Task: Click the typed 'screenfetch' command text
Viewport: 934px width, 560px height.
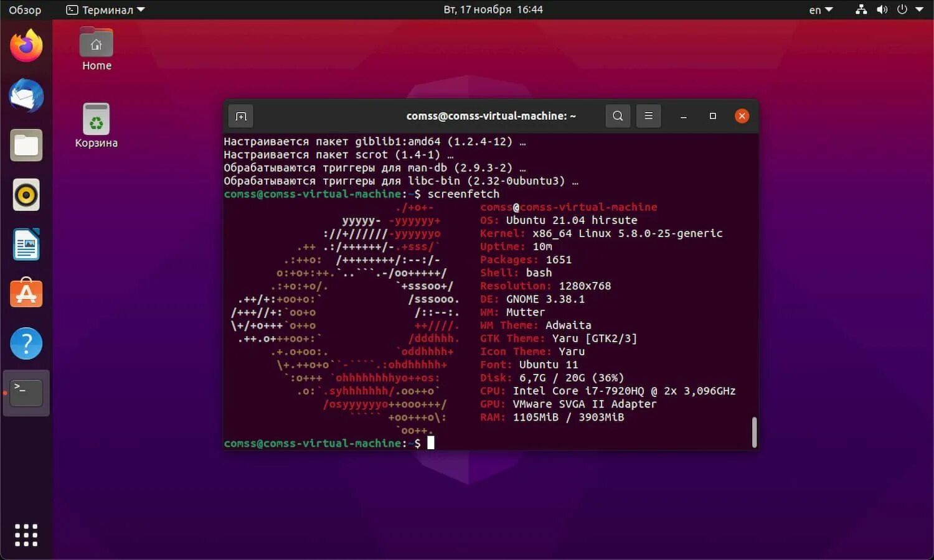Action: click(463, 194)
